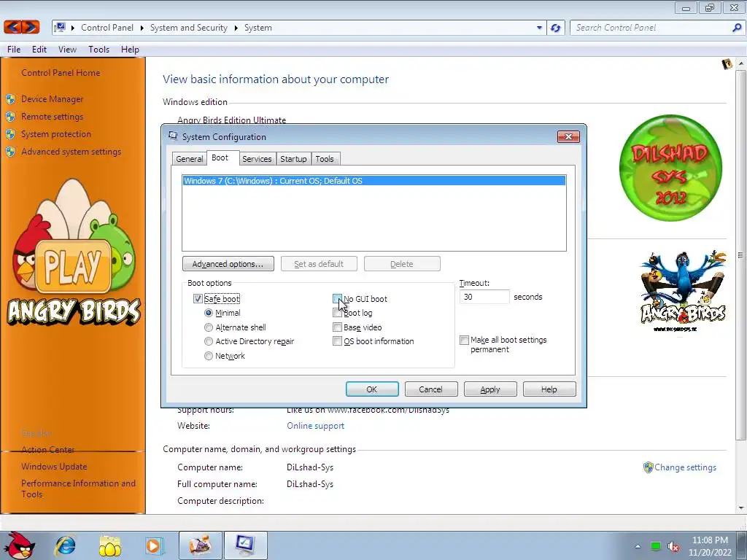Click the Cancel button

(430, 389)
